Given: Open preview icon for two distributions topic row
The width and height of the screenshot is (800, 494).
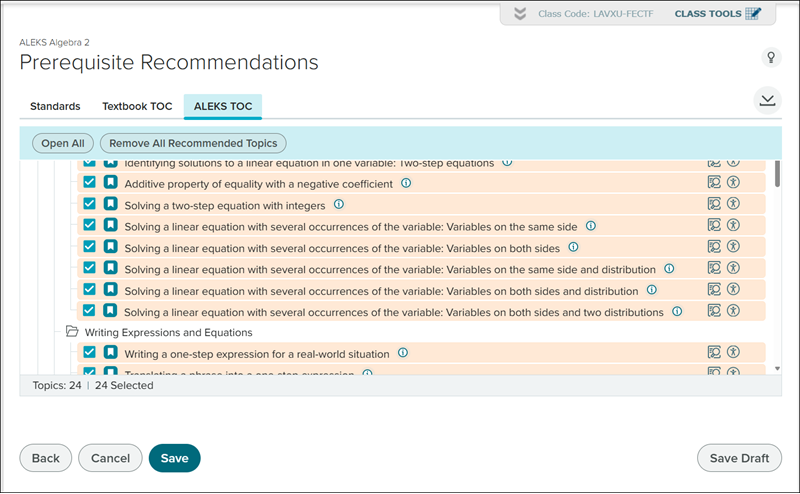Looking at the screenshot, I should [714, 311].
